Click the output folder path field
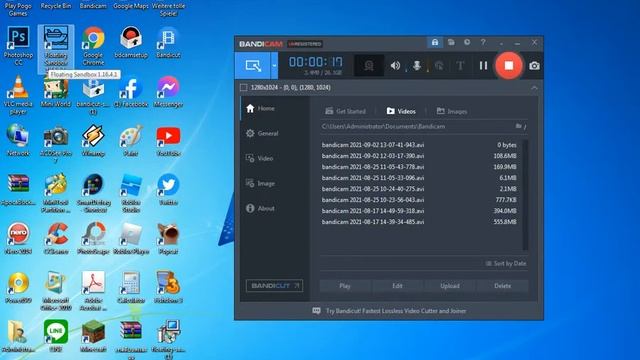 (x=416, y=127)
